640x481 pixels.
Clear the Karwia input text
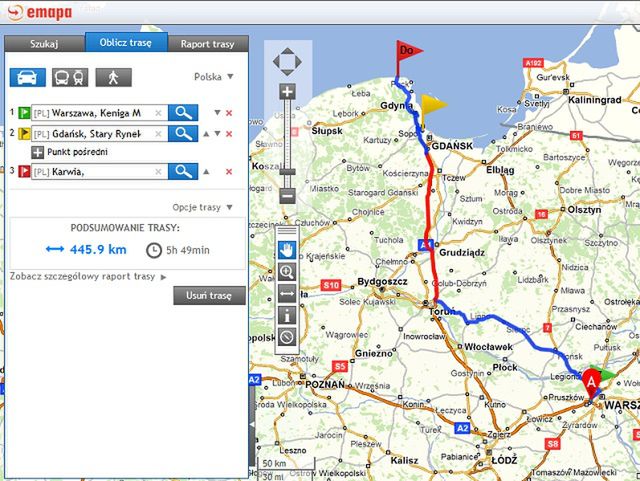coord(158,172)
